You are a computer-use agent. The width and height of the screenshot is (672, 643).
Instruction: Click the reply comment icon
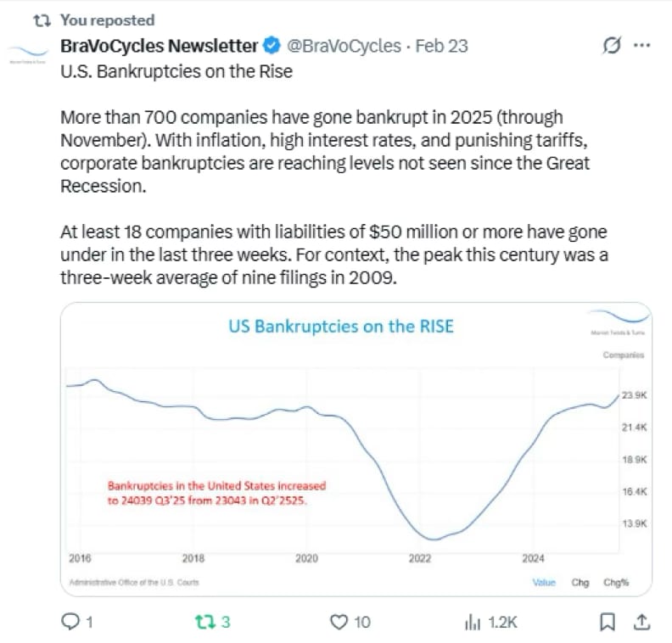tap(72, 622)
